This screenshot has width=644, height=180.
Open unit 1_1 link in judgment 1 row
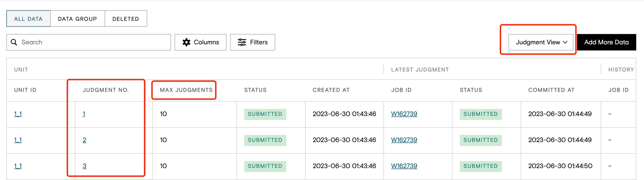pos(18,114)
